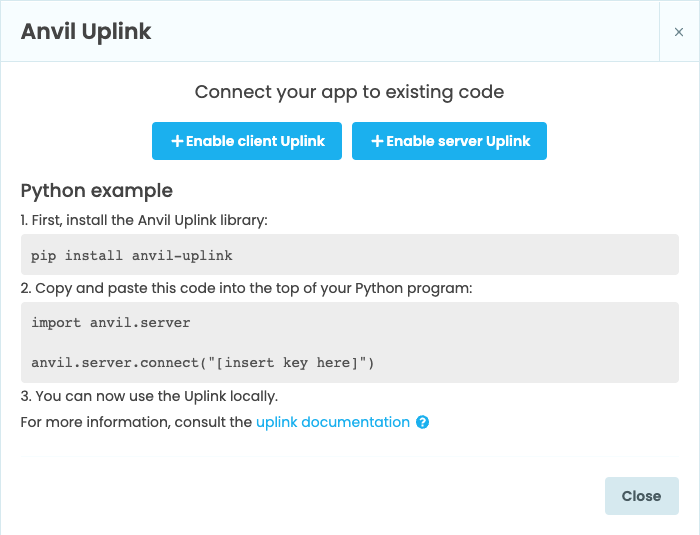The height and width of the screenshot is (535, 700).
Task: Open the uplink documentation link
Action: click(x=333, y=422)
